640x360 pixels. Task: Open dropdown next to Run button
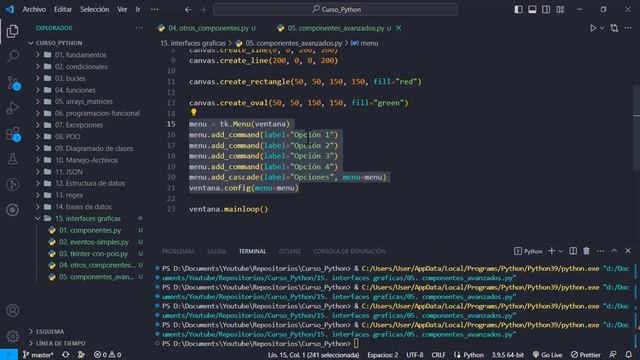tap(602, 28)
